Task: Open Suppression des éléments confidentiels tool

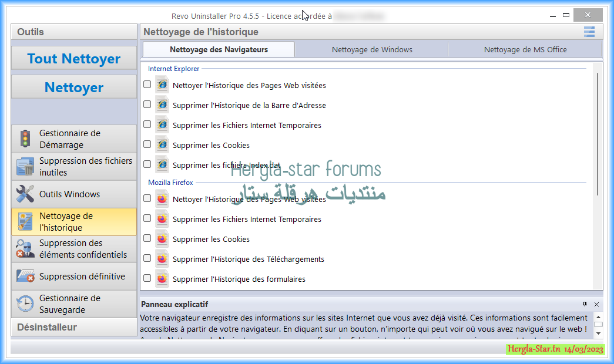Action: pos(74,249)
